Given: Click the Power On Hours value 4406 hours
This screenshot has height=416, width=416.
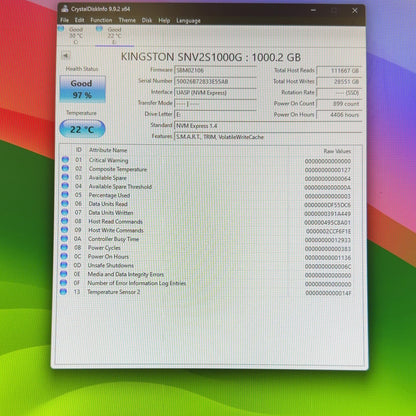Looking at the screenshot, I should (x=339, y=115).
